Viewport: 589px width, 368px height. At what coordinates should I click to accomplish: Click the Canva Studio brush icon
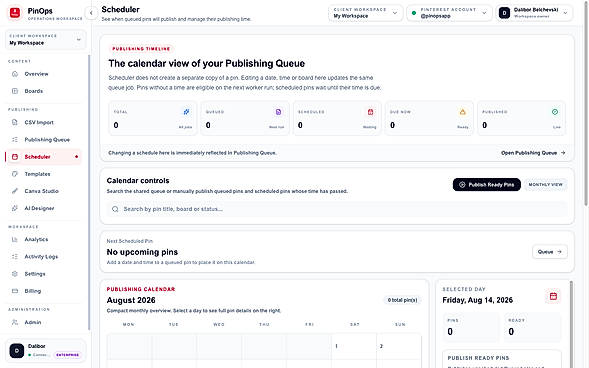15,191
